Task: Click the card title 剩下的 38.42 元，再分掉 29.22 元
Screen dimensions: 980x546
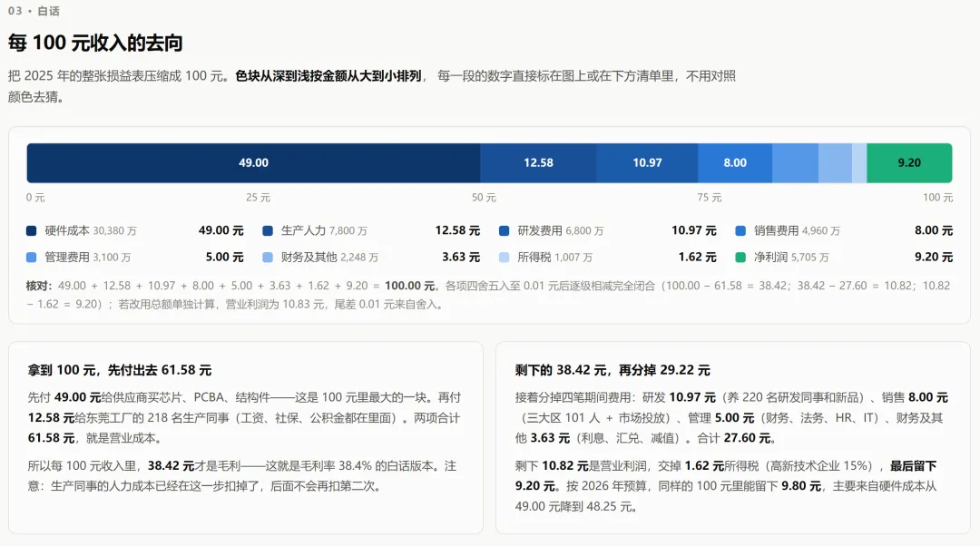Action: coord(612,370)
